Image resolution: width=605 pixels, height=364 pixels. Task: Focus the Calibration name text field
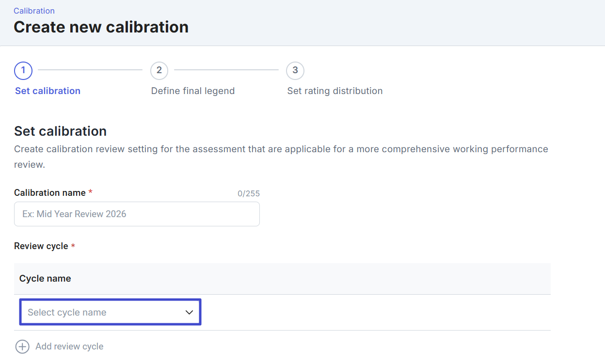137,214
